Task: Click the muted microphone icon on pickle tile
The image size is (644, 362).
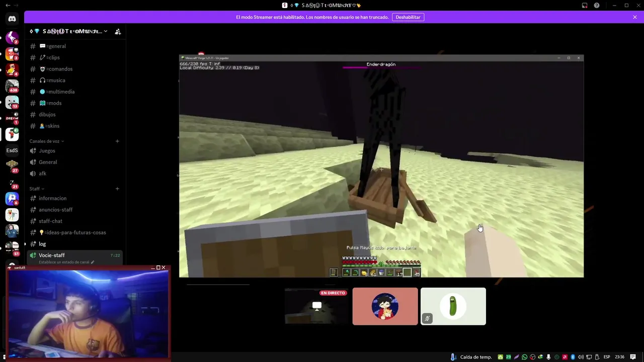Action: click(427, 318)
